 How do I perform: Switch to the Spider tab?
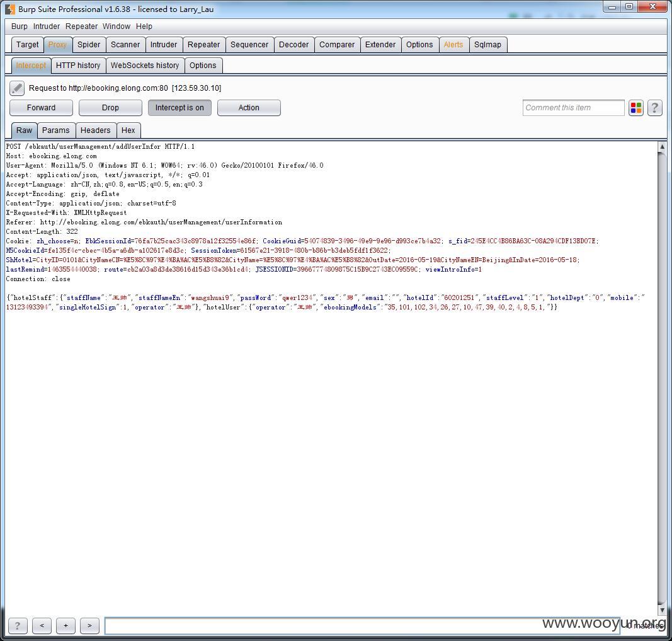coord(89,45)
